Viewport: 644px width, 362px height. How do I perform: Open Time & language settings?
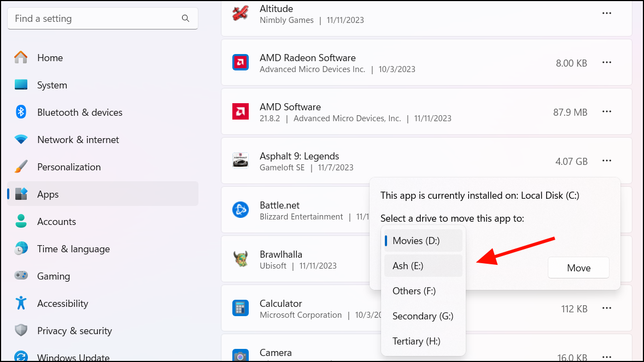pos(103,249)
